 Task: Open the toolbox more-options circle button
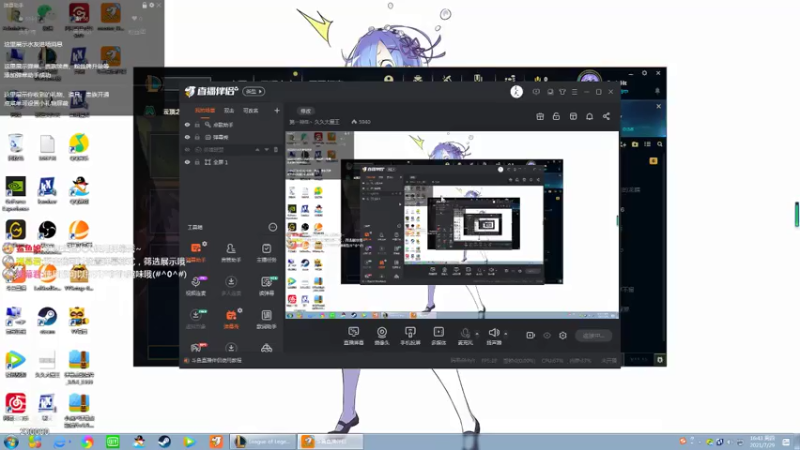click(272, 227)
